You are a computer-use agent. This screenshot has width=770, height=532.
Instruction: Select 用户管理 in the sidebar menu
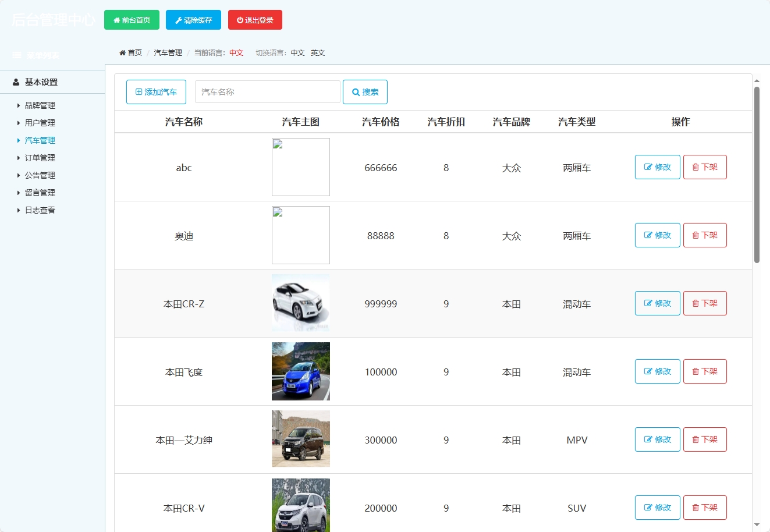tap(40, 123)
